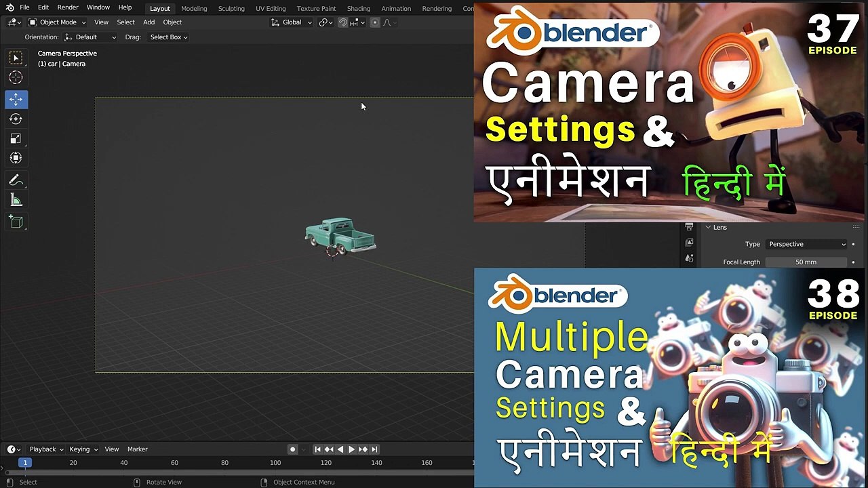Open the Output properties tab icon
The width and height of the screenshot is (868, 488).
pyautogui.click(x=689, y=227)
